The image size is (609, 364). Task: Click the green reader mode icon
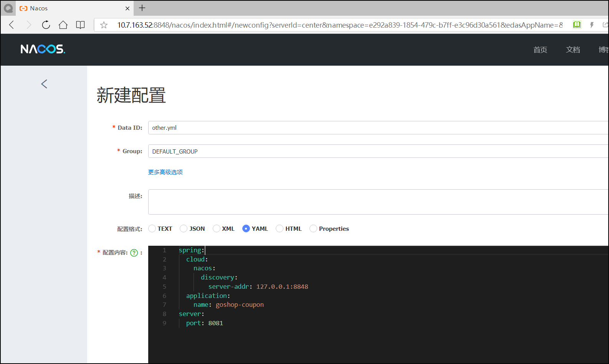coord(577,25)
